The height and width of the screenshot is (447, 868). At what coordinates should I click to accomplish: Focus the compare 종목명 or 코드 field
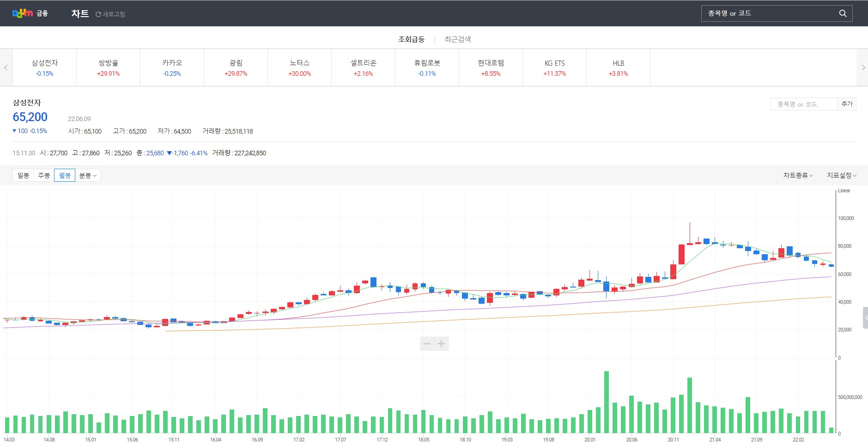click(x=804, y=104)
